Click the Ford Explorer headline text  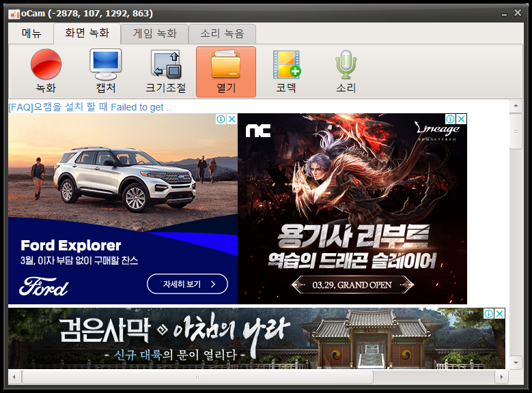tap(71, 246)
